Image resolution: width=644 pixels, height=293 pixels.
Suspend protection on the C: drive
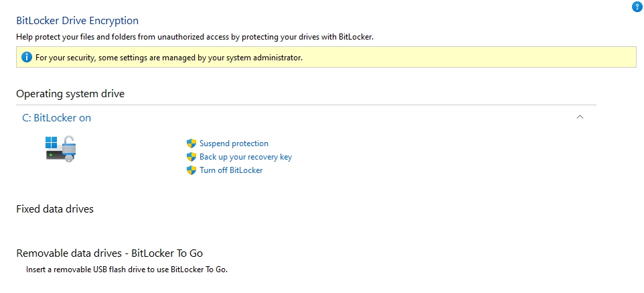pyautogui.click(x=234, y=143)
